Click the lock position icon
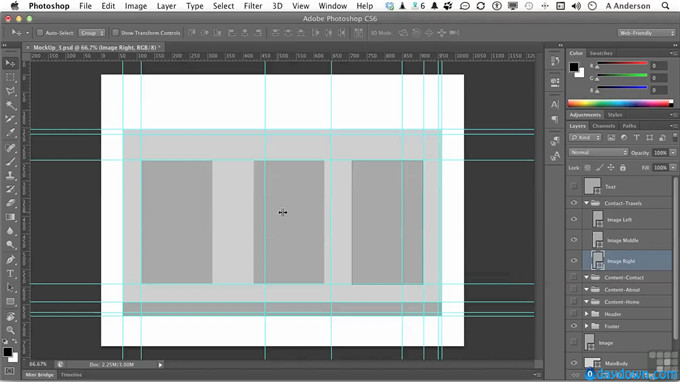680x382 pixels. 611,167
